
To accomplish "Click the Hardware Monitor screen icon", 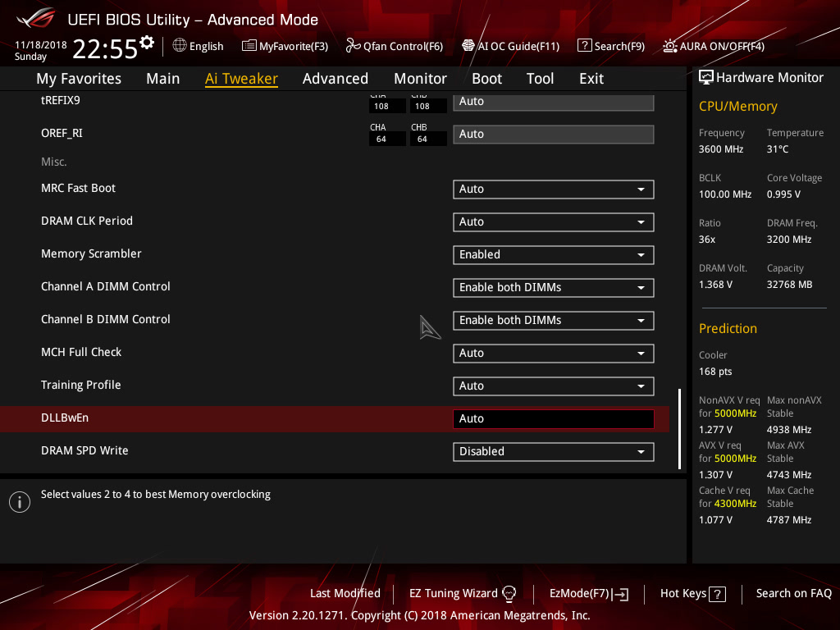I will (706, 78).
